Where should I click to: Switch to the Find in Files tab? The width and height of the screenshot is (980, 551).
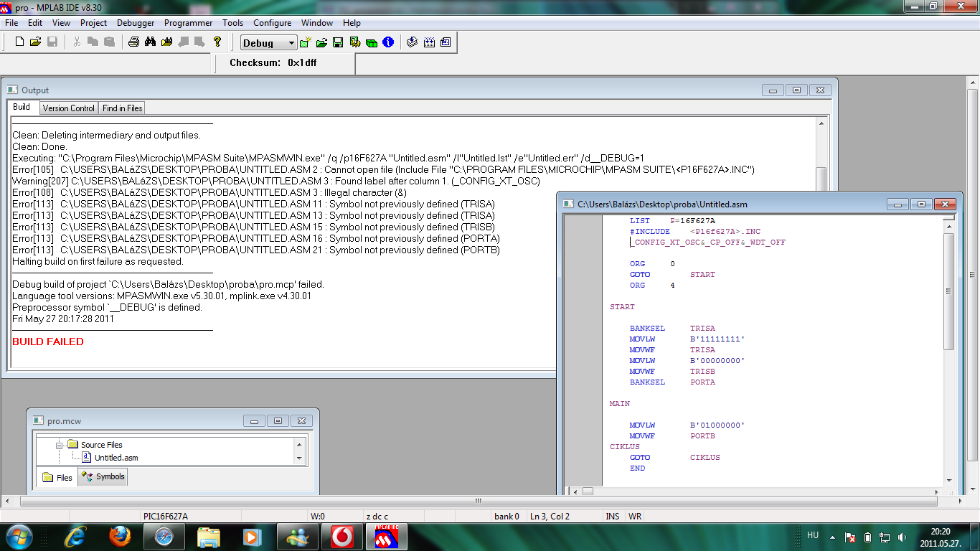click(x=123, y=108)
